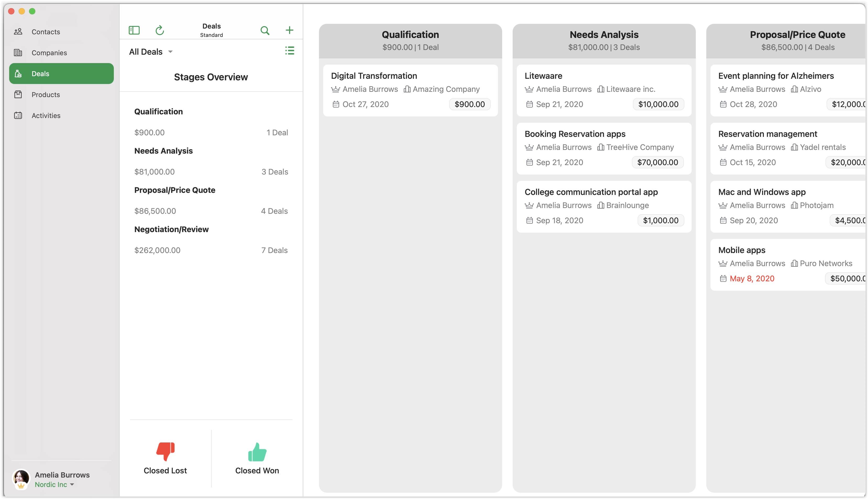The height and width of the screenshot is (499, 868).
Task: Open the deals search magnifier icon
Action: click(x=265, y=30)
